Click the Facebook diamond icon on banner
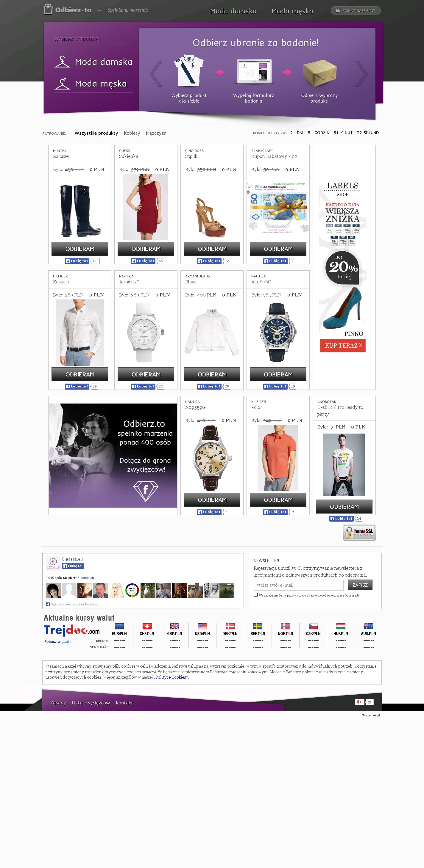 click(146, 491)
